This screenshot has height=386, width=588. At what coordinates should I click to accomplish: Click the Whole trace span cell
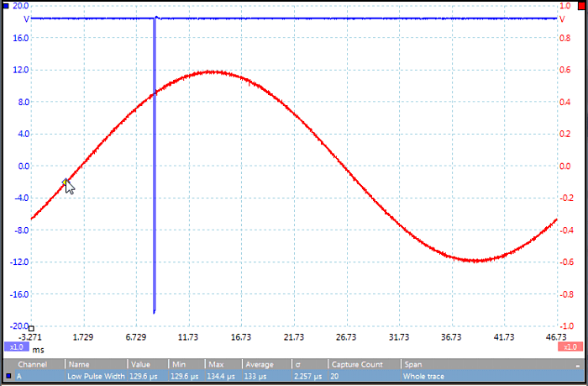[x=423, y=376]
